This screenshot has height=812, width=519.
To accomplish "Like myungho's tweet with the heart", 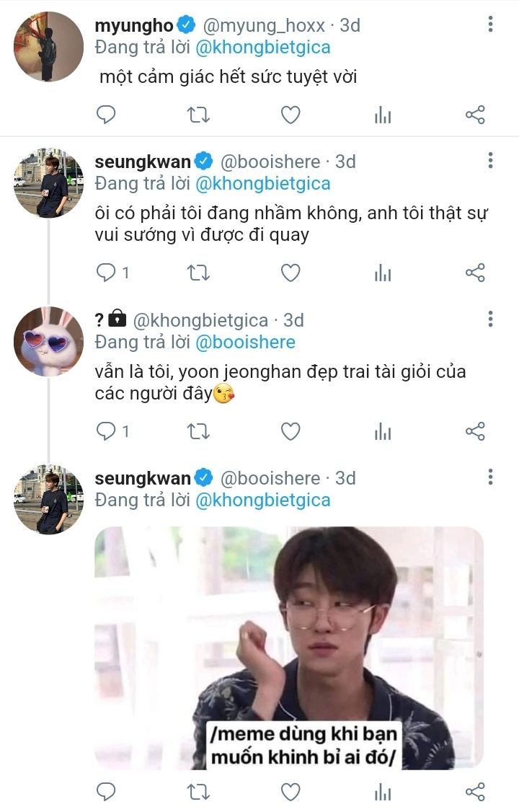I will (x=290, y=115).
